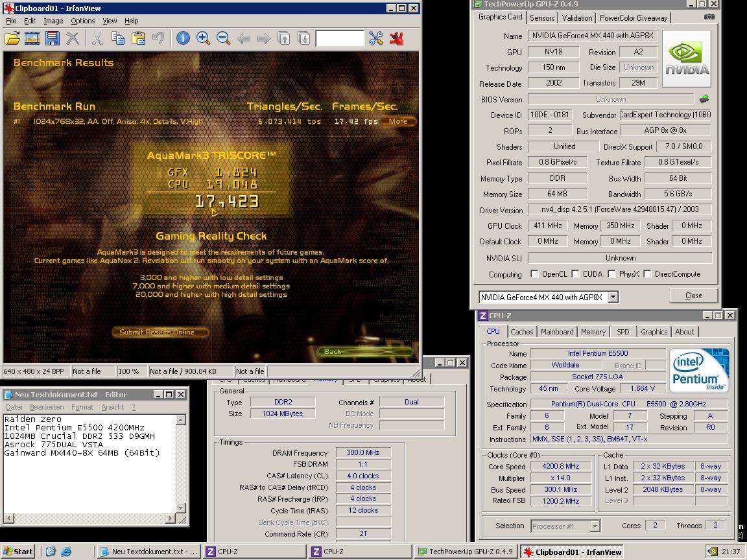This screenshot has height=560, width=747.
Task: Click the show desktop quick launch icon
Action: tap(51, 552)
